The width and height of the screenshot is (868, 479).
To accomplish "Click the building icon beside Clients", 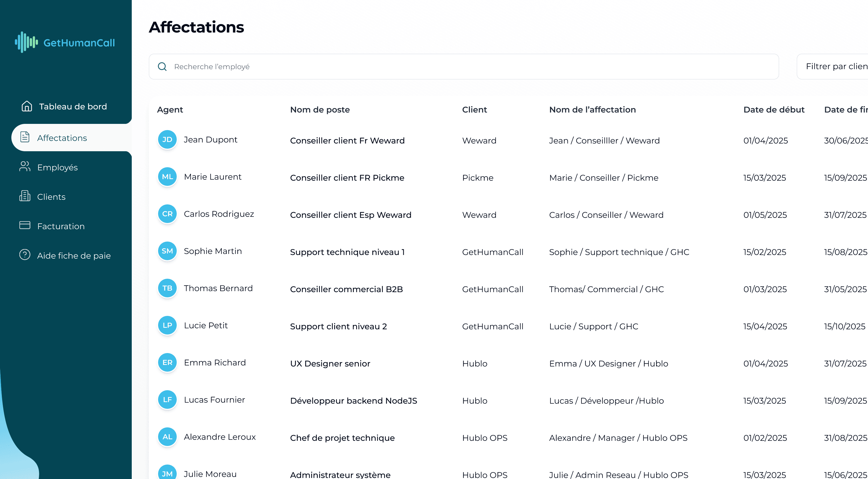I will [25, 196].
